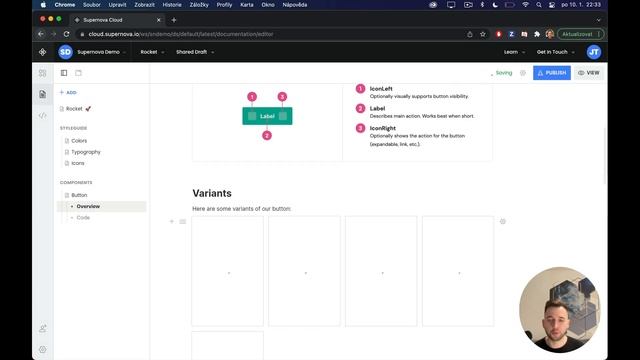Image resolution: width=640 pixels, height=360 pixels.
Task: Open the Learn dropdown
Action: (x=514, y=52)
